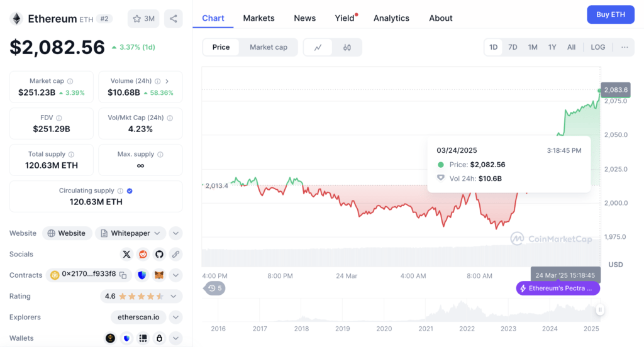The width and height of the screenshot is (644, 347).
Task: Set chart range to 1D
Action: pyautogui.click(x=493, y=47)
